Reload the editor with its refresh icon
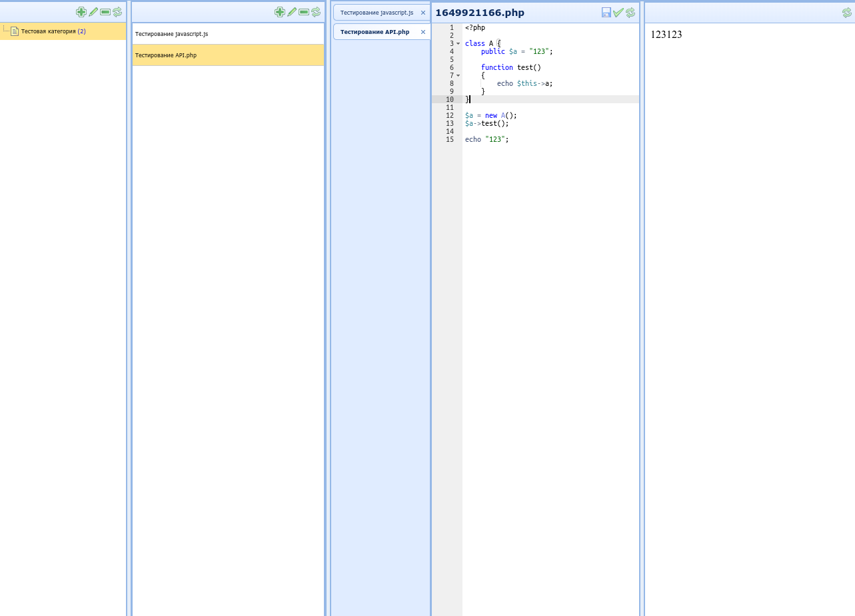Viewport: 855px width, 616px height. pyautogui.click(x=630, y=12)
